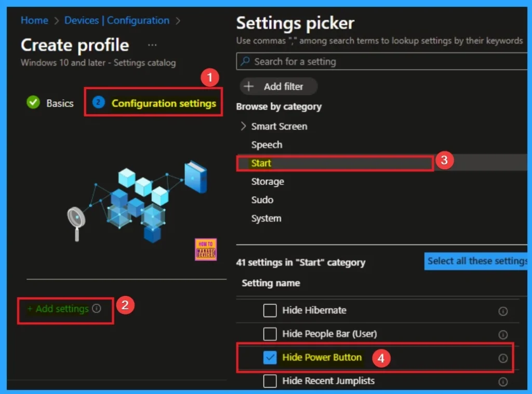Screen dimensions: 532x394
Task: Check the Hide People Bar (User) checkbox
Action: coord(270,334)
